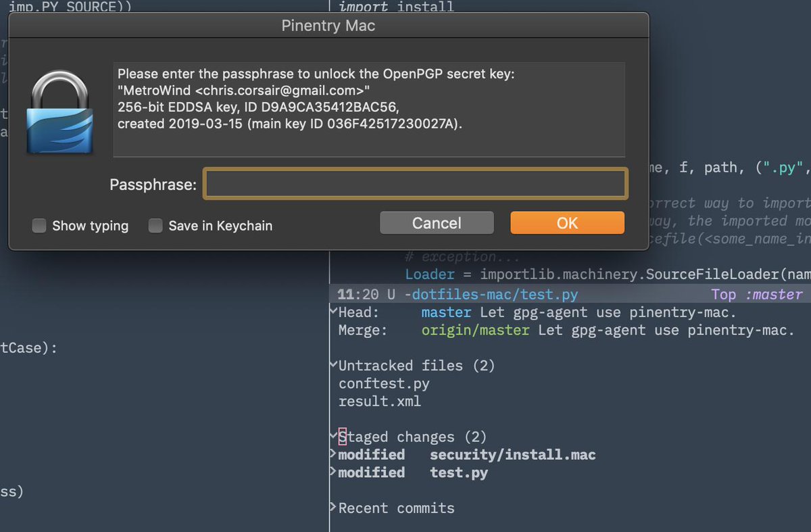
Task: Expand the modified test.py diff arrow
Action: coord(333,472)
